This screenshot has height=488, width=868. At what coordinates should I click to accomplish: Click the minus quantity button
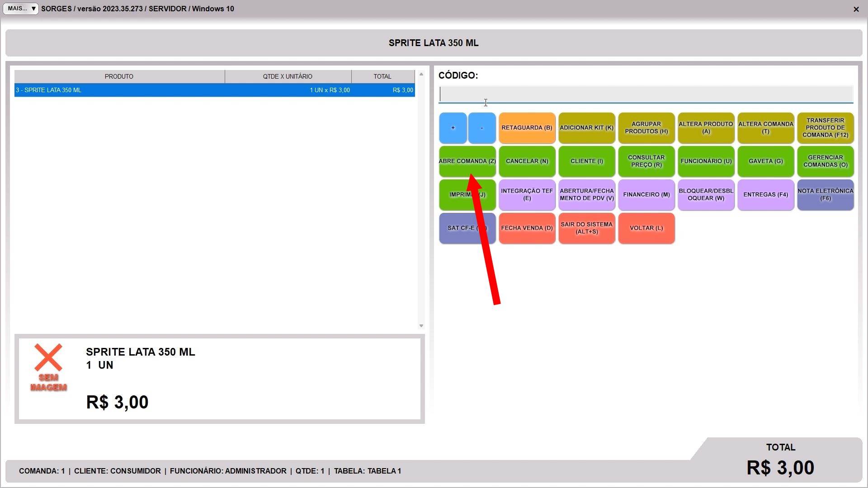482,128
